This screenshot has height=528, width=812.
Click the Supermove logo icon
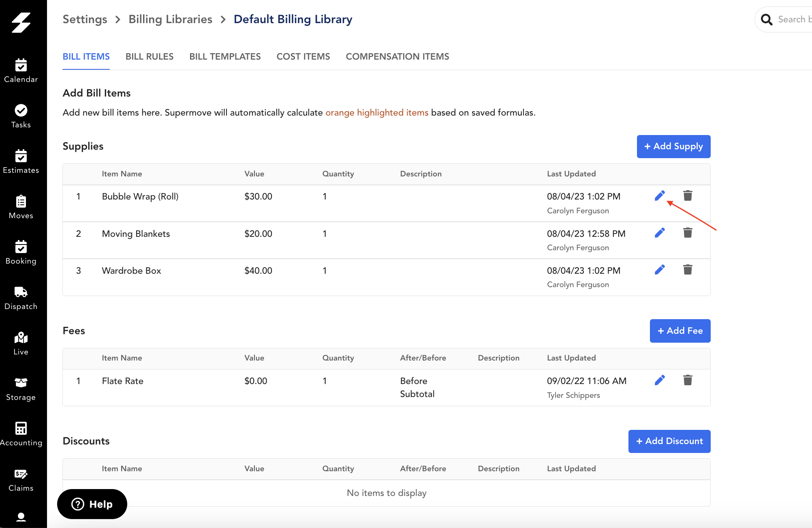pos(21,22)
